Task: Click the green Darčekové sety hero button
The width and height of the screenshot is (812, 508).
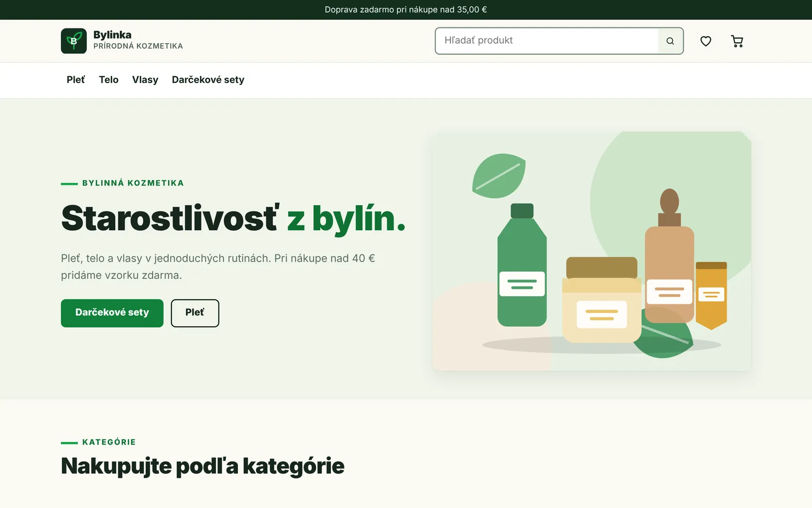Action: tap(112, 313)
